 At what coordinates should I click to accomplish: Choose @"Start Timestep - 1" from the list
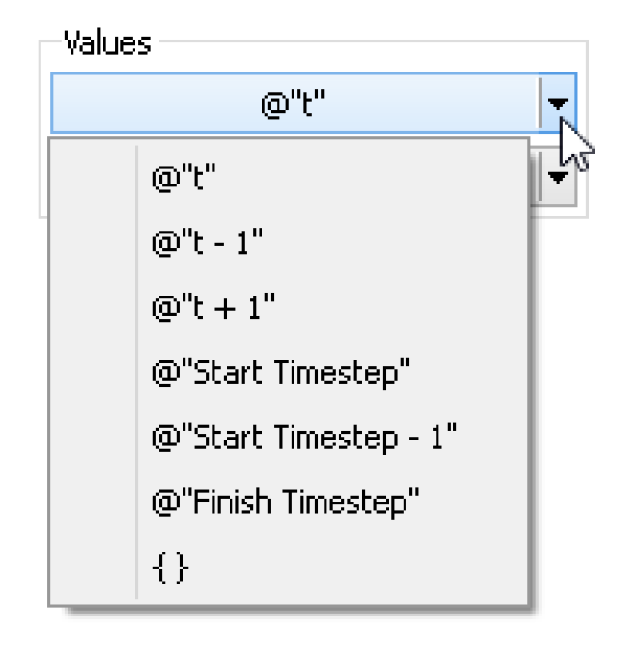coord(304,438)
